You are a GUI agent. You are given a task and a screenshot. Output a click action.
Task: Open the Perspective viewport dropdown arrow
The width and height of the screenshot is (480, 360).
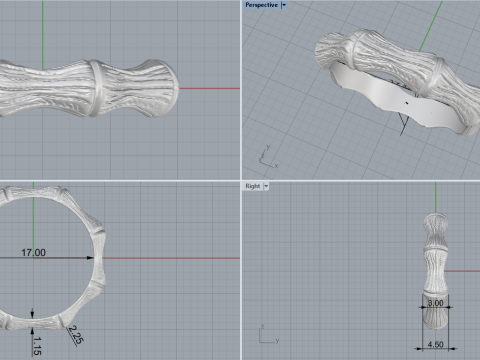pyautogui.click(x=284, y=5)
